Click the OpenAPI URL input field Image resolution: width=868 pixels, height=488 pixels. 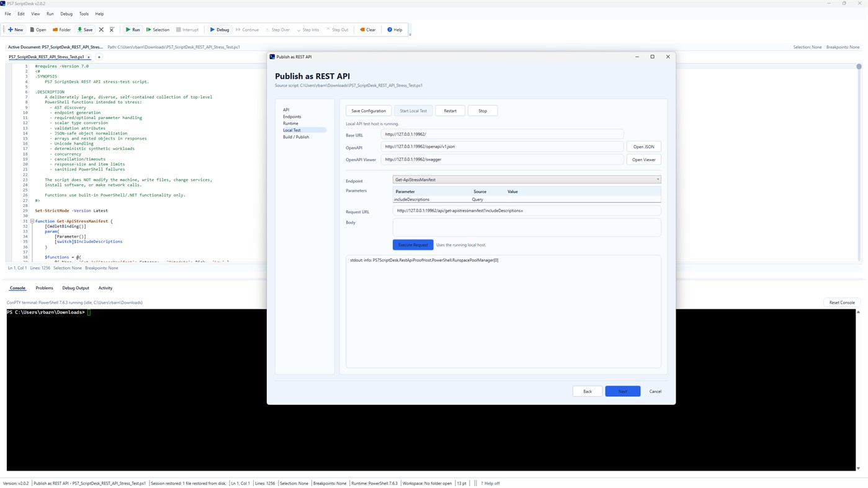[502, 147]
